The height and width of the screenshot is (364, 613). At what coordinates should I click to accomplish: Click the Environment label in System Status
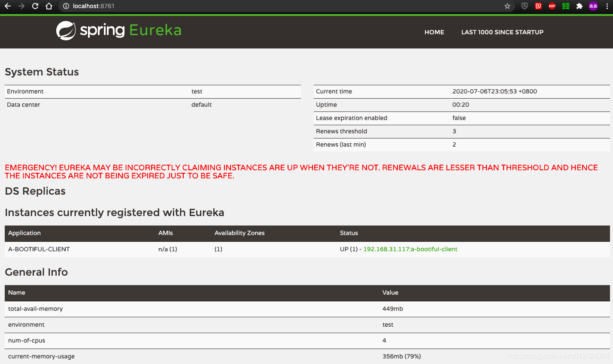(25, 91)
